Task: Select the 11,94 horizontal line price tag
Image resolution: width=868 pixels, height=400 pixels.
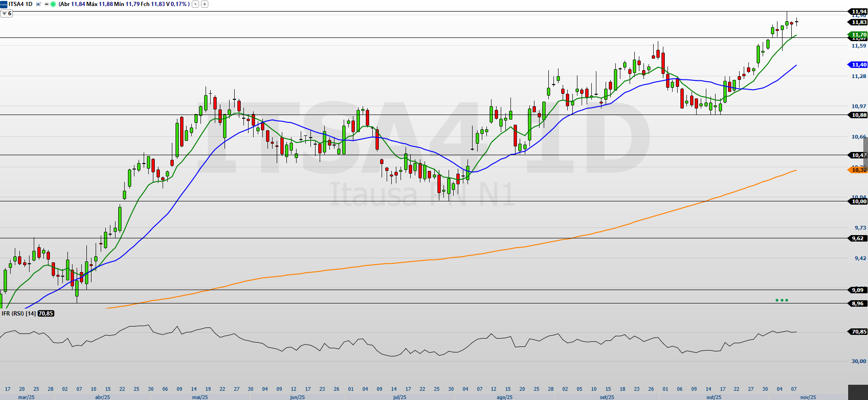Action: click(858, 12)
